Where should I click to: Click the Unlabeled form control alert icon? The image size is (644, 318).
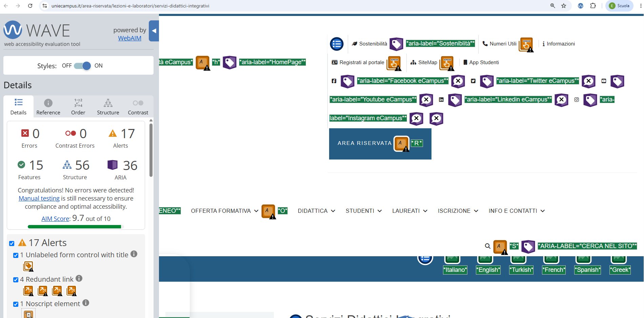coord(28,266)
